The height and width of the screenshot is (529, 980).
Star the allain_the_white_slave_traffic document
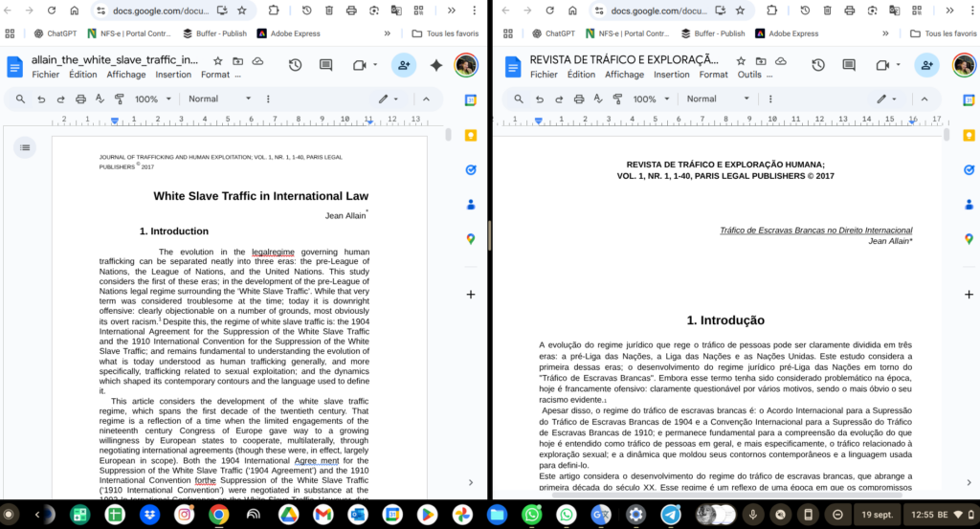[217, 60]
